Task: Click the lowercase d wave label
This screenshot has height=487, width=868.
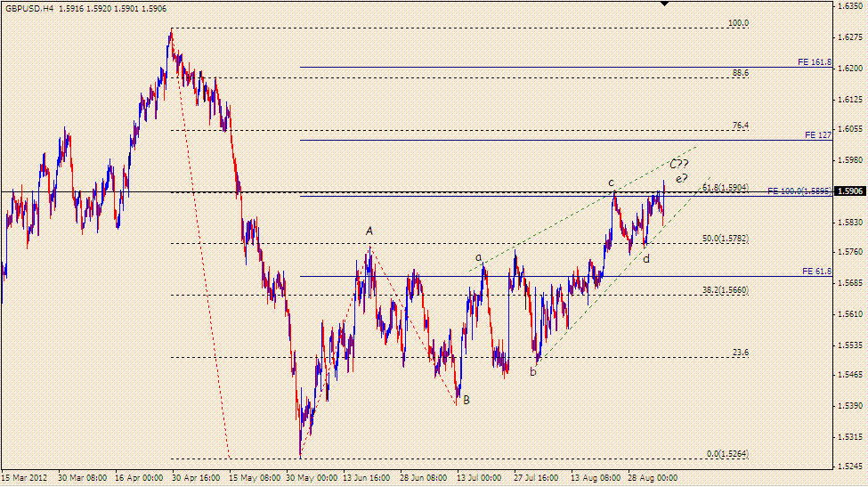Action: [646, 258]
